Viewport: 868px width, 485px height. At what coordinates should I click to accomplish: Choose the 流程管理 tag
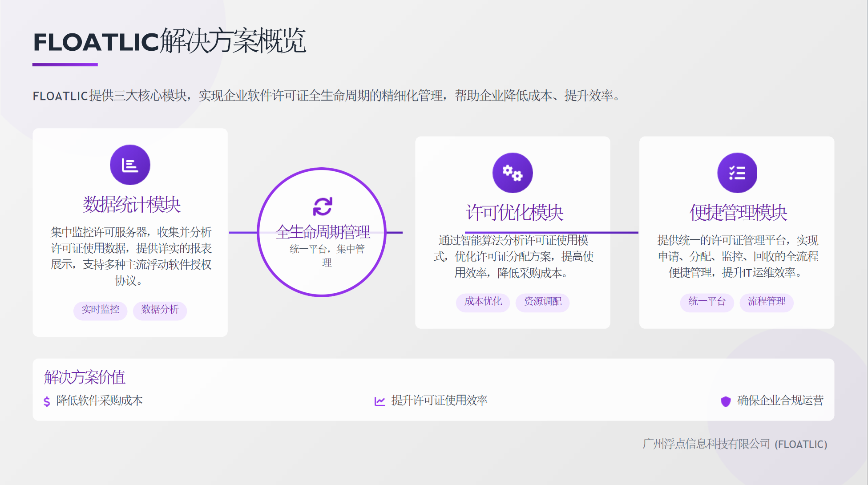[x=766, y=302]
